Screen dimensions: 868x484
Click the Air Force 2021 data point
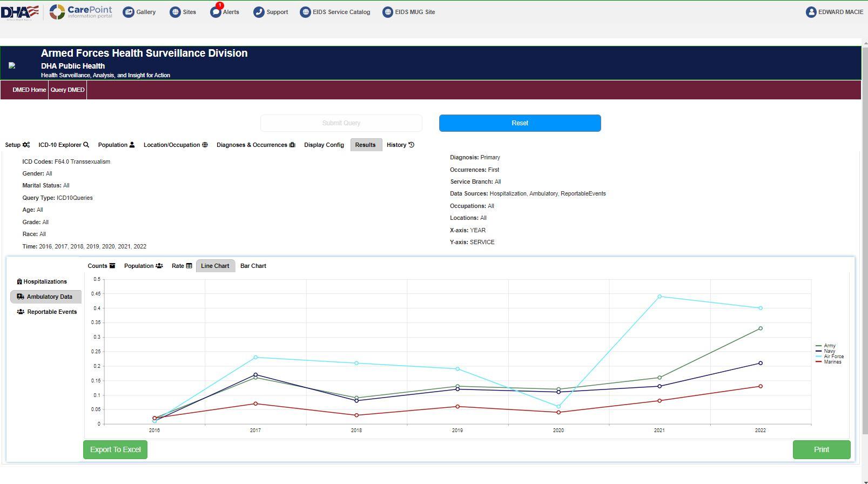(x=660, y=297)
